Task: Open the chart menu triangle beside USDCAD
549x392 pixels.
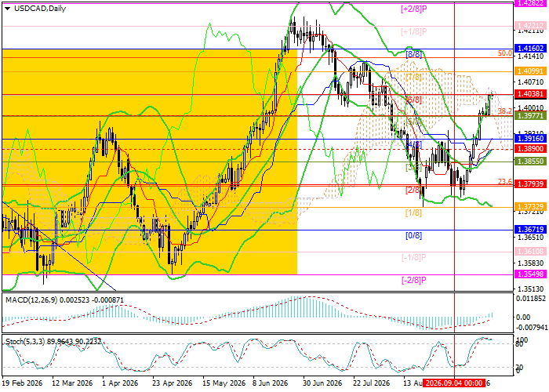Action: 7,9
